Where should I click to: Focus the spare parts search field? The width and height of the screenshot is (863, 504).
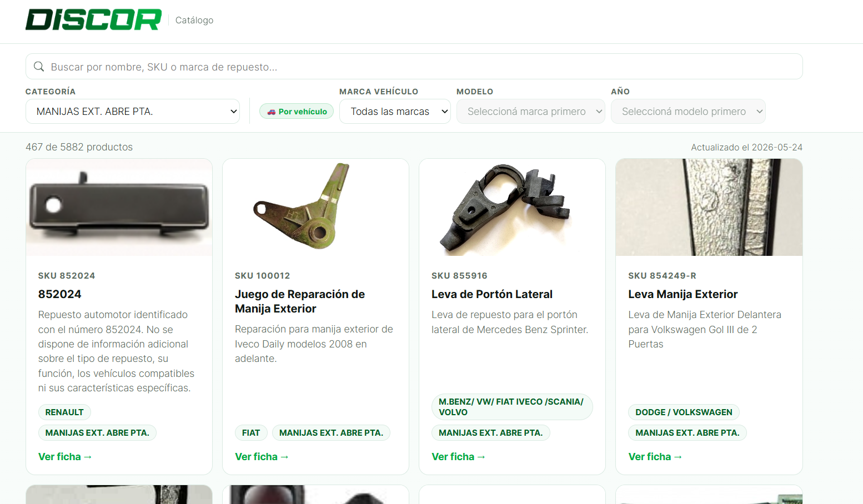click(x=414, y=67)
